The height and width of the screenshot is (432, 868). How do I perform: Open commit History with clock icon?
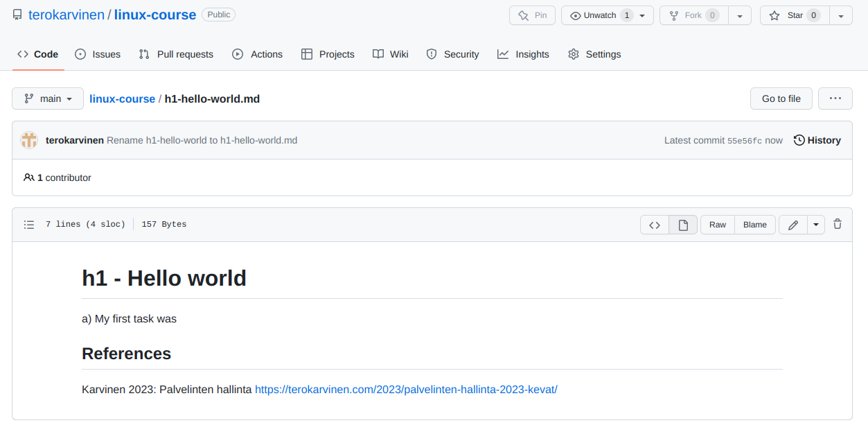817,140
